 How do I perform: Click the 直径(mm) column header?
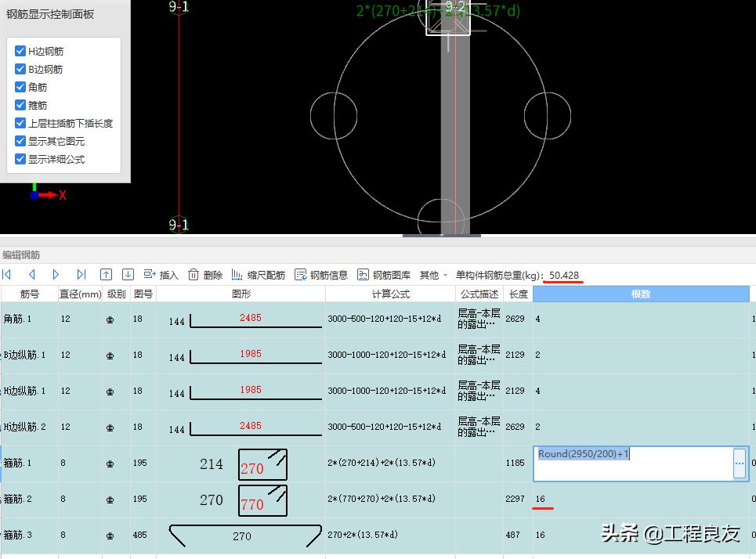[80, 294]
